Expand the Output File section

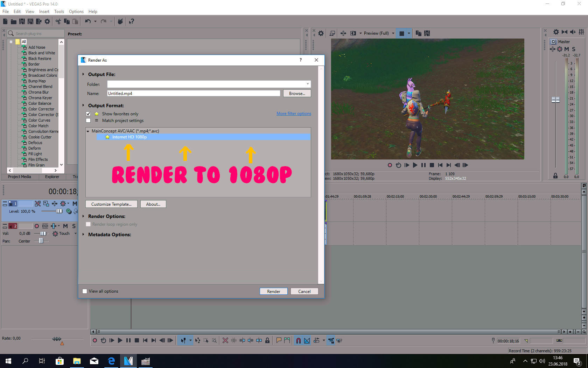click(x=83, y=74)
